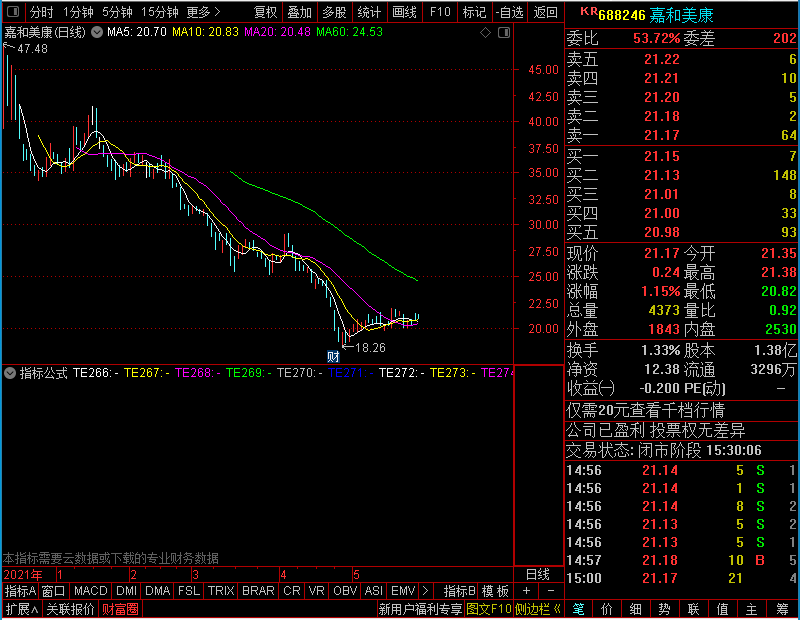Select the ASI indicator
Screen dimensions: 800x620
coord(374,591)
